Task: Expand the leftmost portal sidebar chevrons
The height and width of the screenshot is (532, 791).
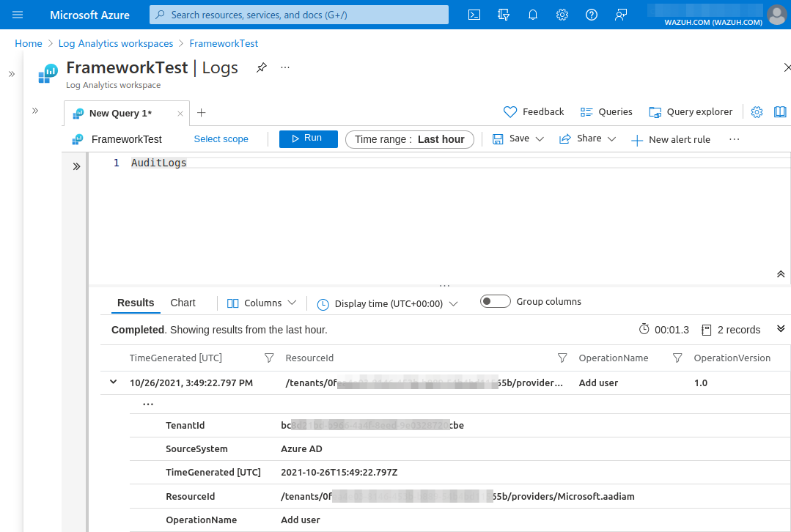Action: tap(12, 74)
